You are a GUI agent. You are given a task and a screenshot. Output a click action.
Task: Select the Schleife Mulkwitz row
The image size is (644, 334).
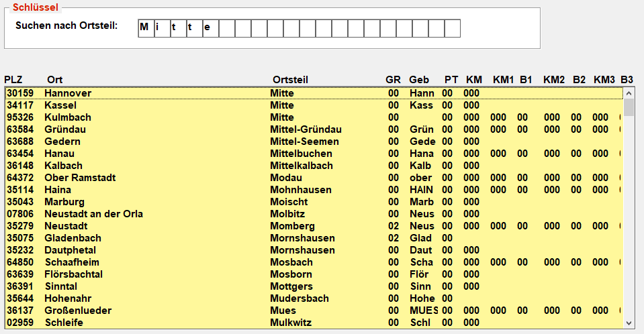(314, 323)
